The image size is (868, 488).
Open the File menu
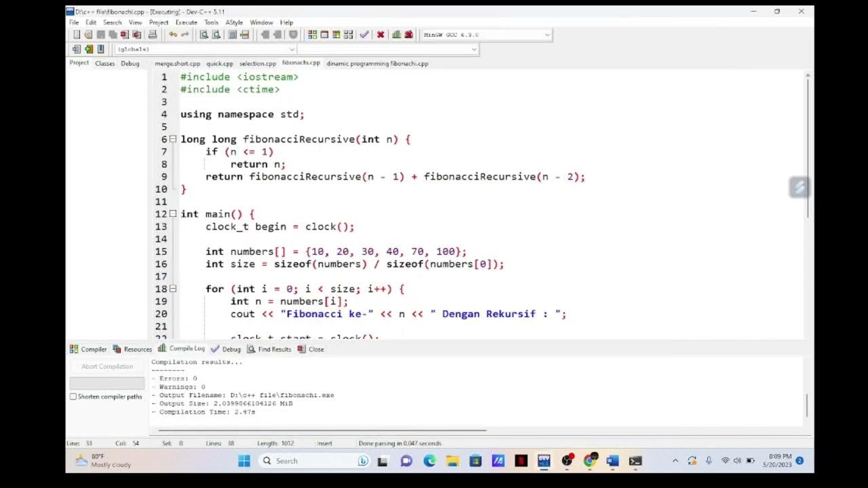coord(74,22)
